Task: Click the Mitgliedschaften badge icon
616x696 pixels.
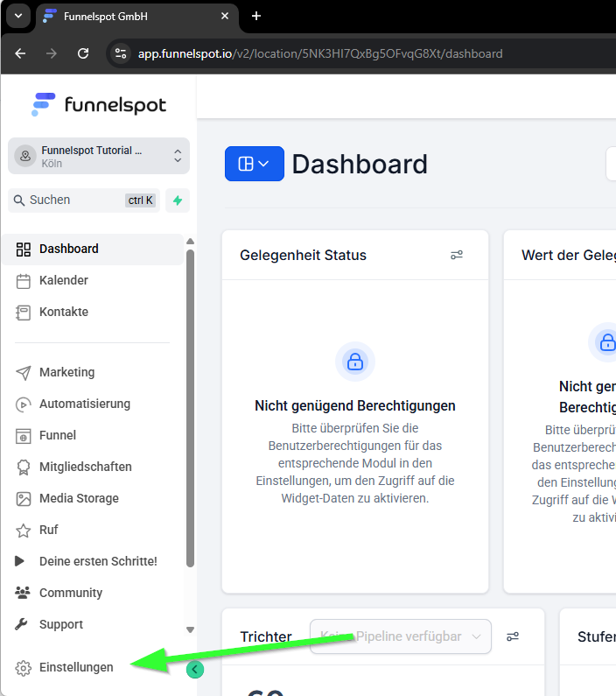Action: [23, 468]
